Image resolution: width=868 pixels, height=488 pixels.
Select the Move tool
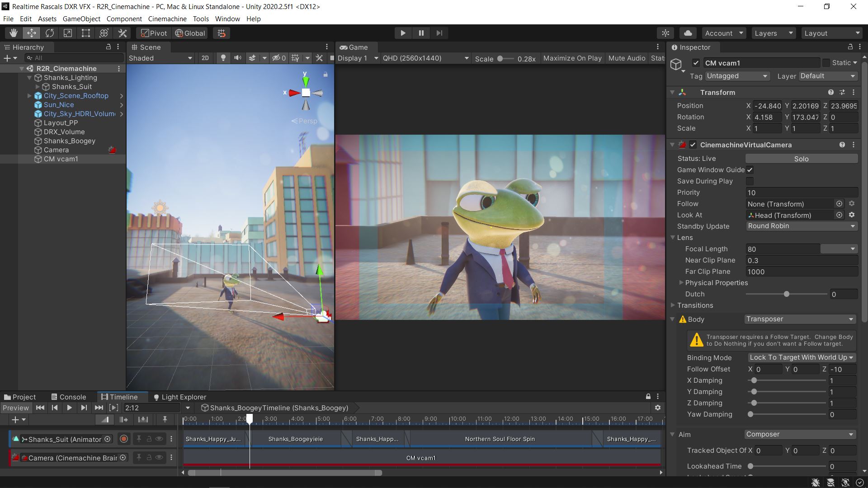pos(32,33)
